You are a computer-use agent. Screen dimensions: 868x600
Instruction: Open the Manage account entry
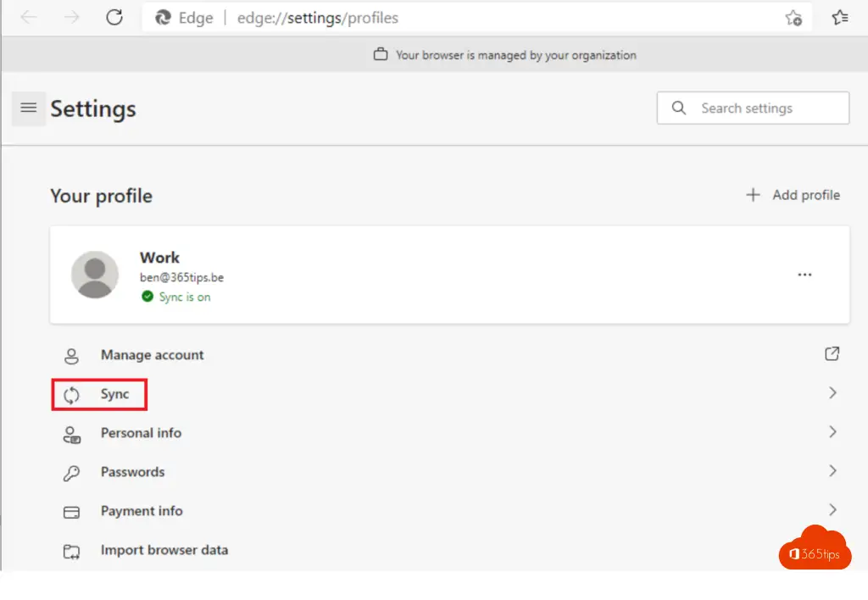tap(449, 355)
